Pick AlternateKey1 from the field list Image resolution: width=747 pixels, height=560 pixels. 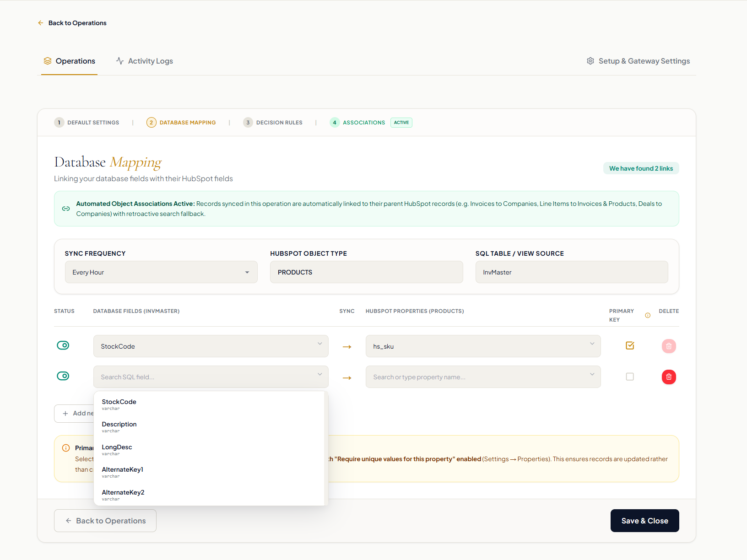[x=209, y=472]
